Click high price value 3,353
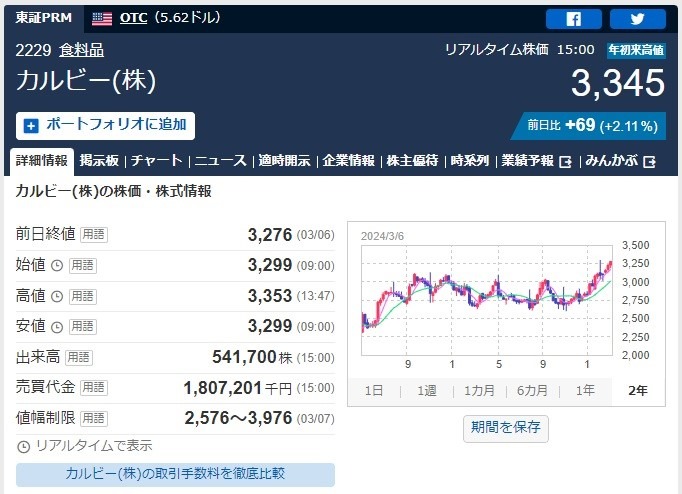The width and height of the screenshot is (682, 494). tap(270, 296)
